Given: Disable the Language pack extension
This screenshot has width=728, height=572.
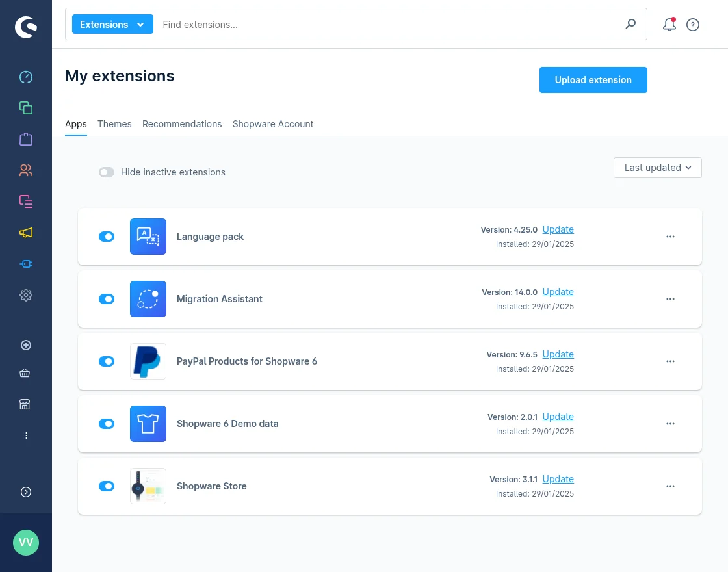Looking at the screenshot, I should 107,237.
